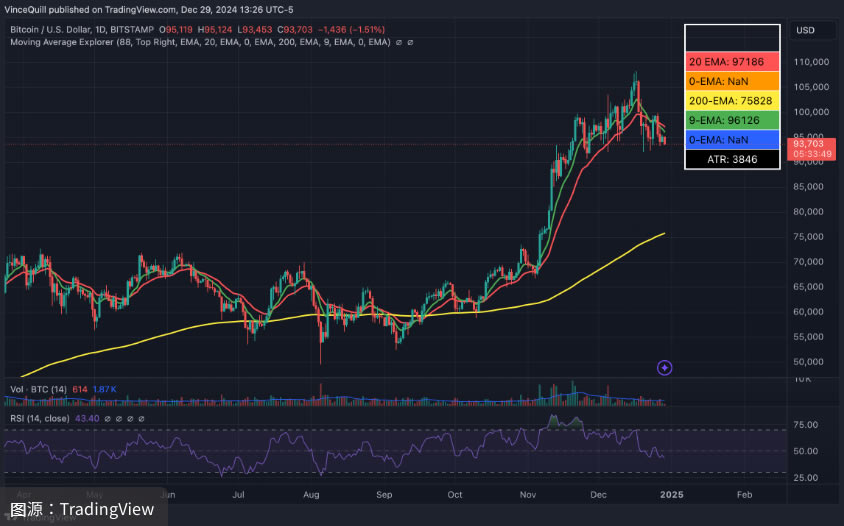Click the VinceQuill publisher name in header
Viewport: 844px width, 526px height.
click(30, 9)
